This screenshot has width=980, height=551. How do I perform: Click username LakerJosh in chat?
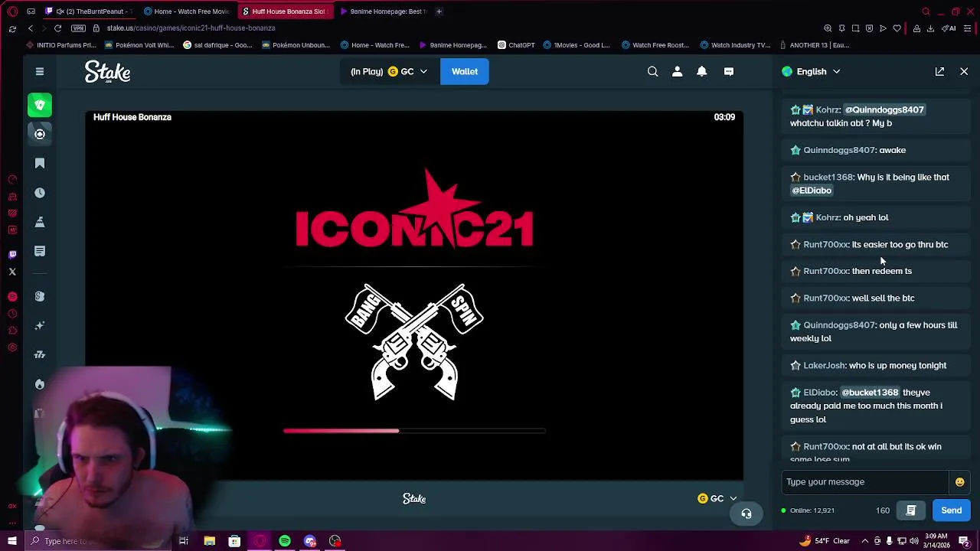coord(824,366)
